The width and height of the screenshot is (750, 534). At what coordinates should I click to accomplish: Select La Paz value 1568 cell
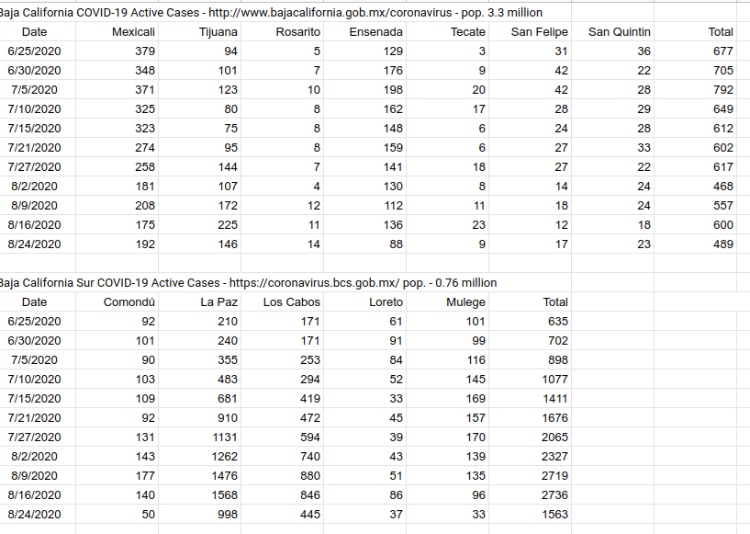(199, 495)
